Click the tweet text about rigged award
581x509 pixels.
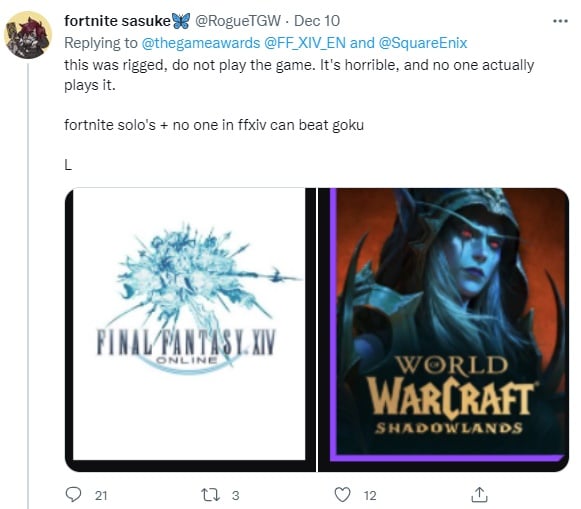point(299,75)
